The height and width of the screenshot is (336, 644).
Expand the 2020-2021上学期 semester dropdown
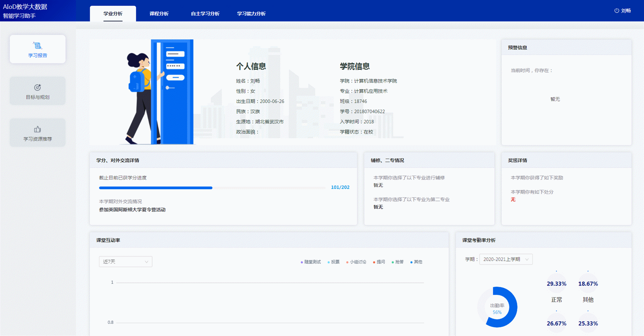506,259
